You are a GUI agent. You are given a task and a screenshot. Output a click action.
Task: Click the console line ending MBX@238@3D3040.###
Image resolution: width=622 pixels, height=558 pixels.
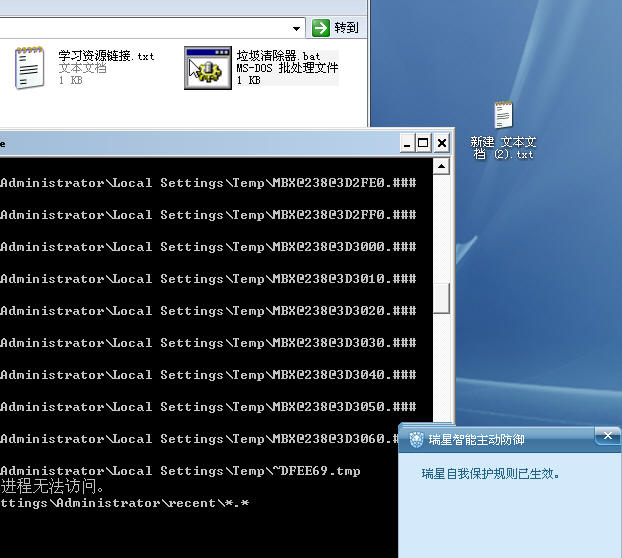pyautogui.click(x=208, y=375)
